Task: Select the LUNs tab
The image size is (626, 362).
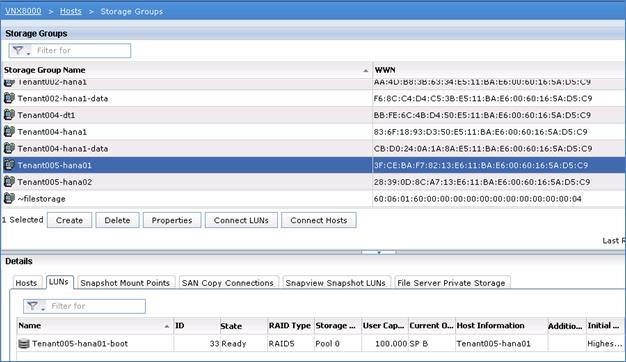Action: [59, 282]
